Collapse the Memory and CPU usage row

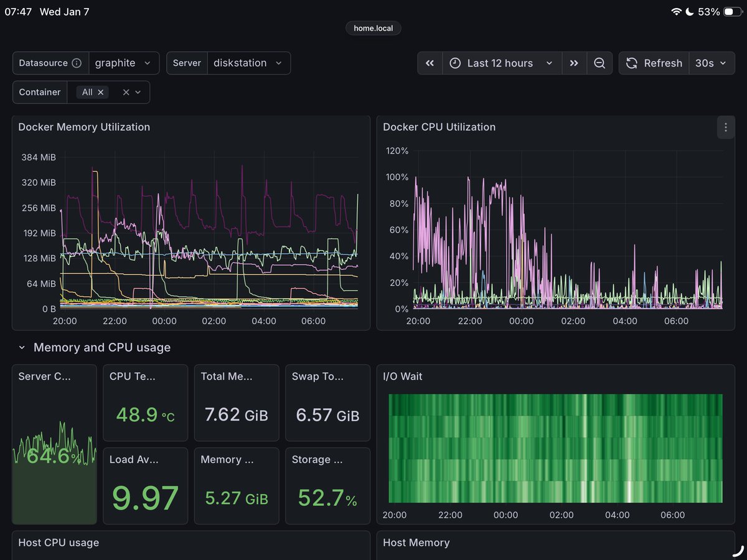22,347
